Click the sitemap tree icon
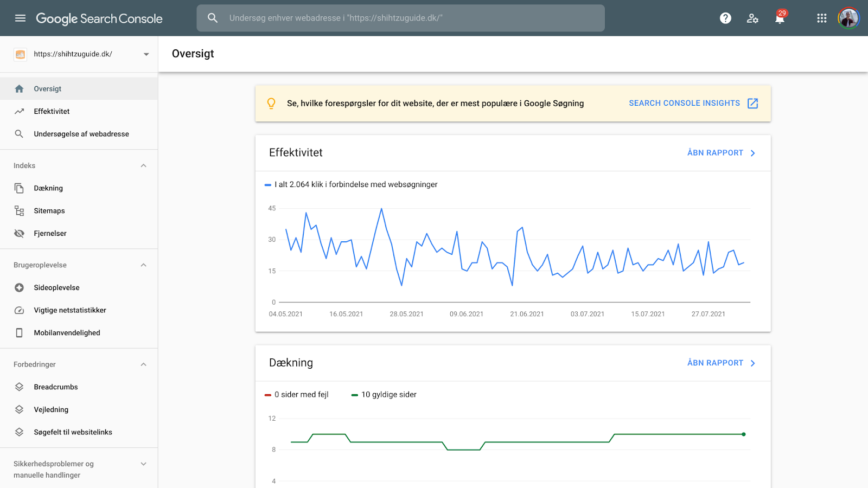The image size is (868, 488). click(19, 211)
